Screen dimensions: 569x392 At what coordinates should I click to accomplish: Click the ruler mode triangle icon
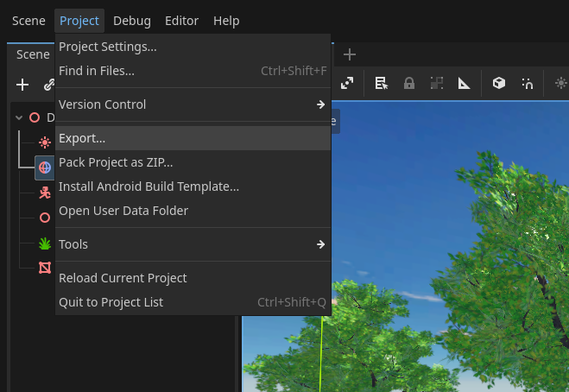464,83
